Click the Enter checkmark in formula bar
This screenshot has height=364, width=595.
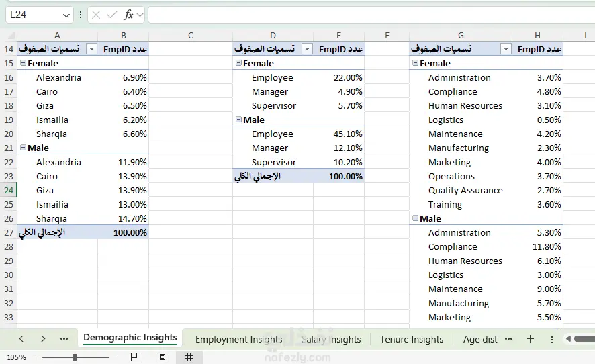click(x=111, y=15)
